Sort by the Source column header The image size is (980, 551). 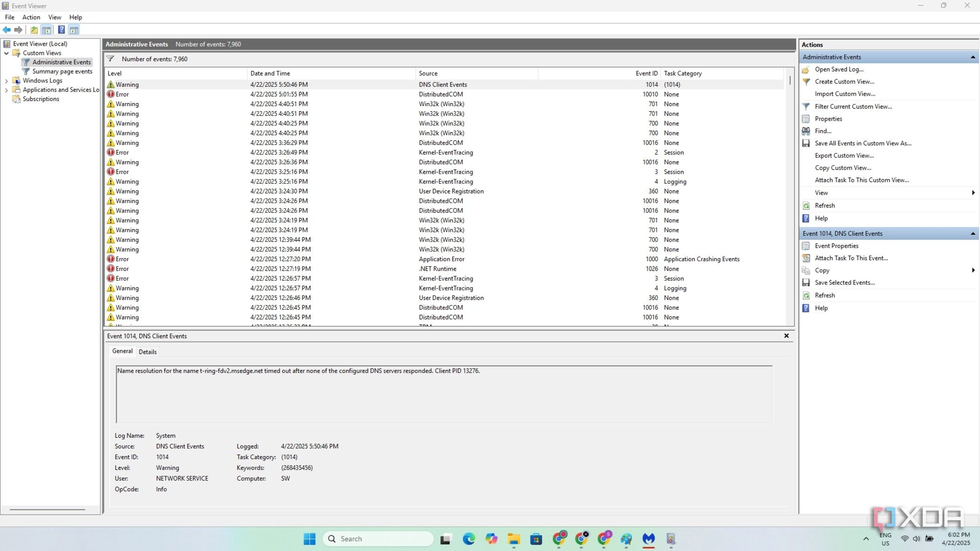477,73
